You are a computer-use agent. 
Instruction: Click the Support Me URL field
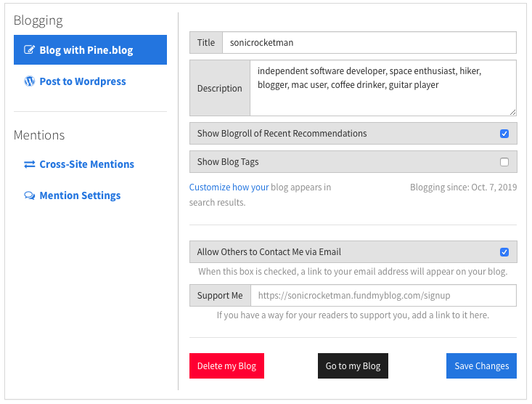(384, 296)
